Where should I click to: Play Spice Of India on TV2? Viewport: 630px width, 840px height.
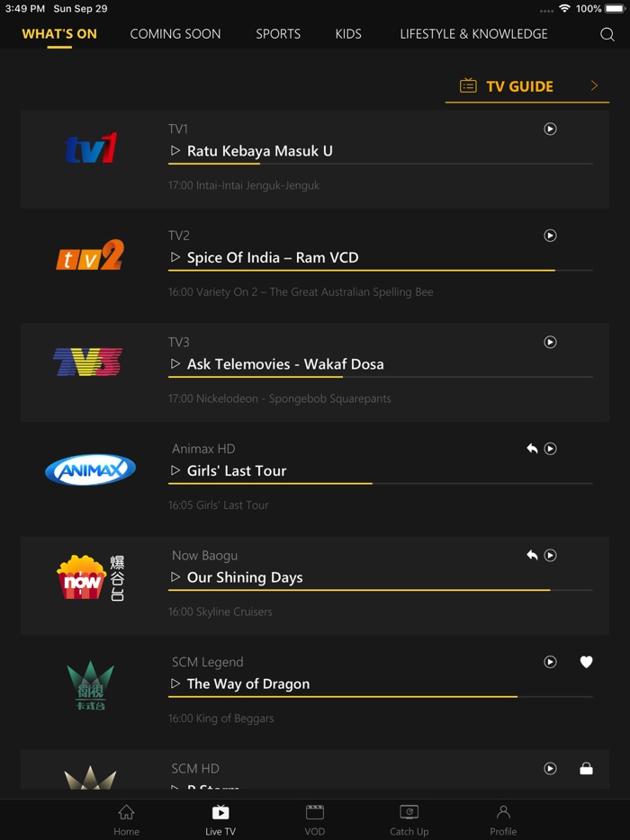coord(550,236)
